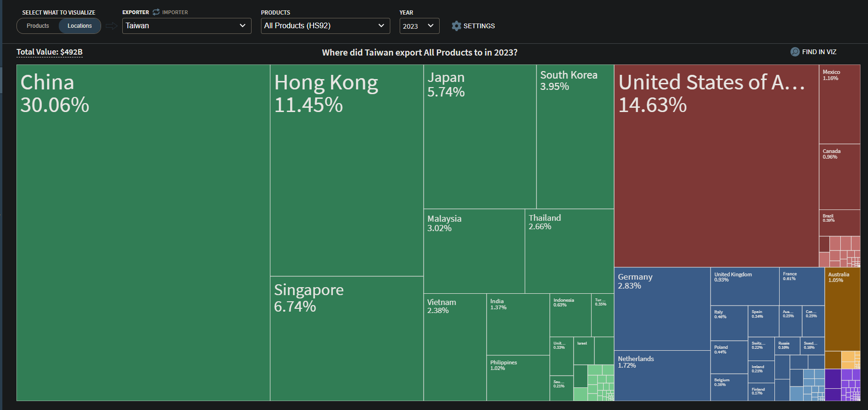Select the Thailand 2.66% tile
The width and height of the screenshot is (868, 410).
pyautogui.click(x=569, y=251)
